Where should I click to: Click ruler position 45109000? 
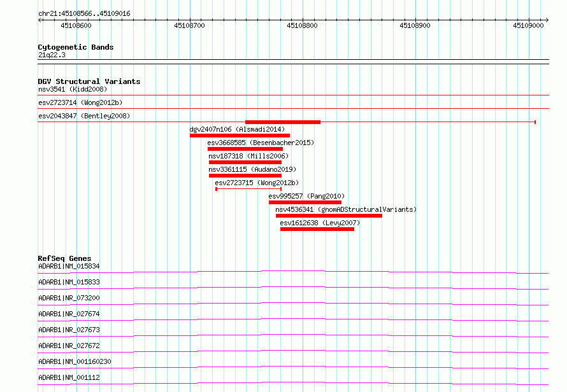point(528,25)
